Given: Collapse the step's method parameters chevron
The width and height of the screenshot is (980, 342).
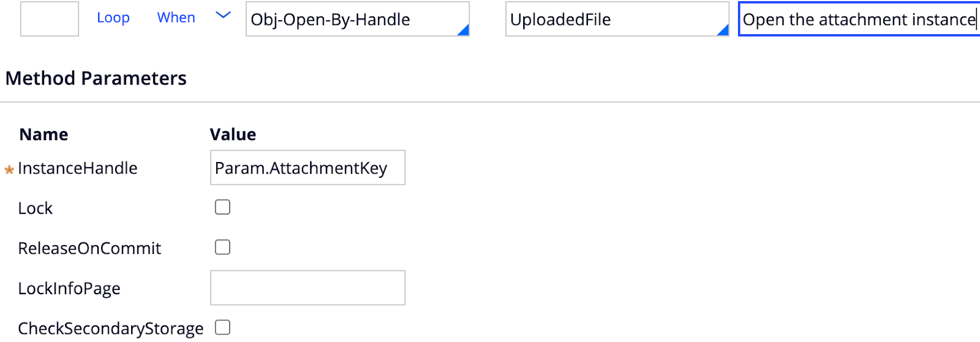Looking at the screenshot, I should [x=224, y=16].
